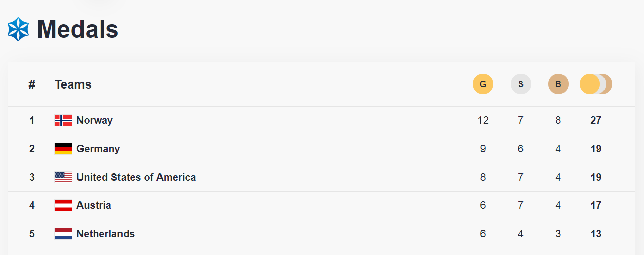Open the Austria team link
This screenshot has height=255, width=644.
coord(94,205)
